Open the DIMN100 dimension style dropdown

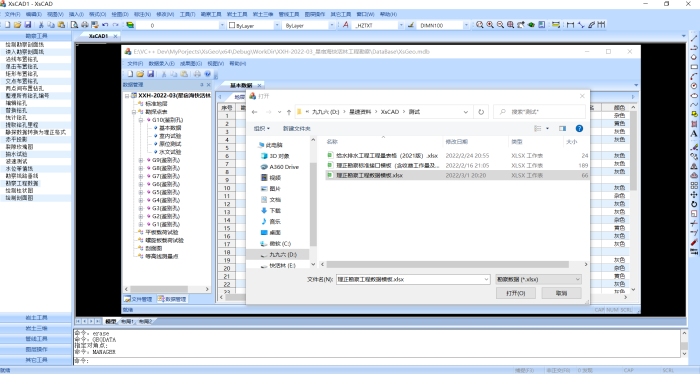[466, 25]
